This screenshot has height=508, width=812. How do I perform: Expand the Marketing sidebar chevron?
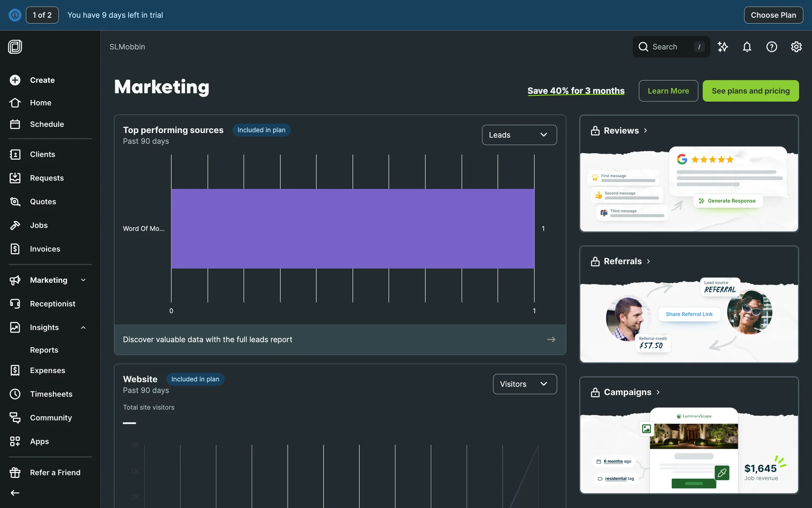83,280
